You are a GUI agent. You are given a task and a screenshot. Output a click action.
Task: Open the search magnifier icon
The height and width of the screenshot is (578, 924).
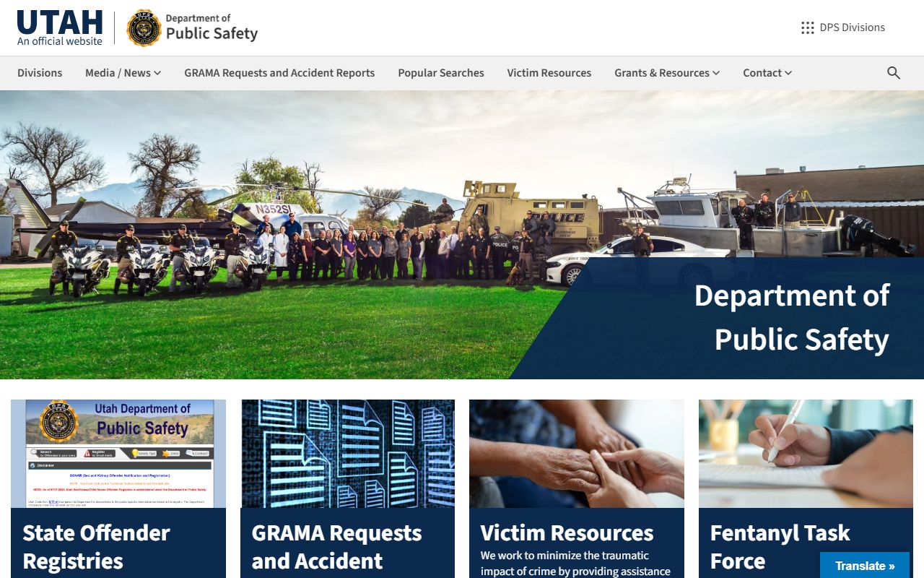click(894, 73)
